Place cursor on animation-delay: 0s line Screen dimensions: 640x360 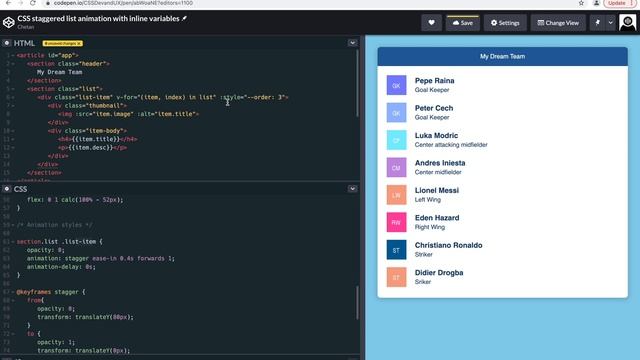pyautogui.click(x=61, y=267)
